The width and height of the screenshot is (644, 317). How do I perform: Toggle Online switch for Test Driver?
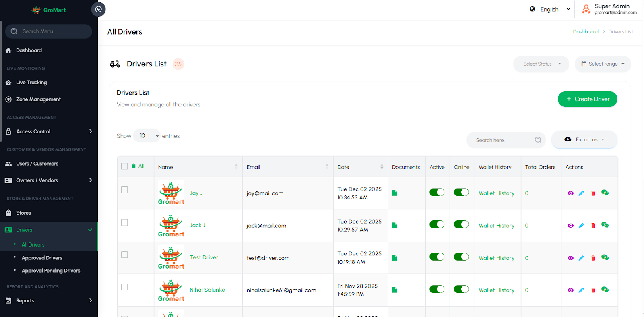pyautogui.click(x=461, y=257)
